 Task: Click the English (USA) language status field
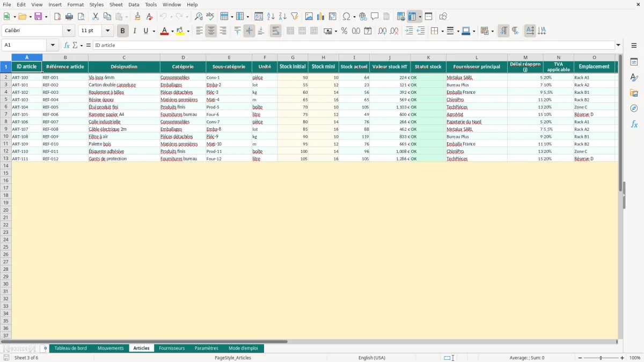[x=372, y=358]
